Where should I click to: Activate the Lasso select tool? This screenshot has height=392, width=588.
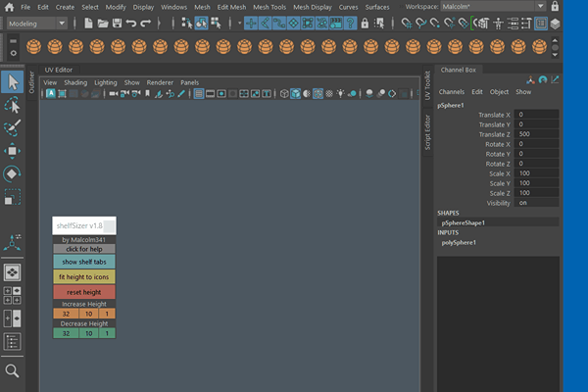pyautogui.click(x=13, y=105)
